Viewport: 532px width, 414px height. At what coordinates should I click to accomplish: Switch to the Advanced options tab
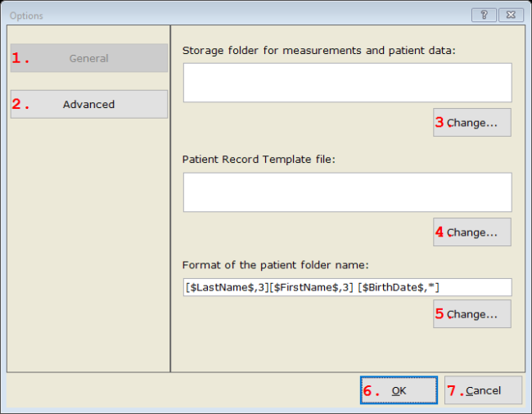(88, 104)
